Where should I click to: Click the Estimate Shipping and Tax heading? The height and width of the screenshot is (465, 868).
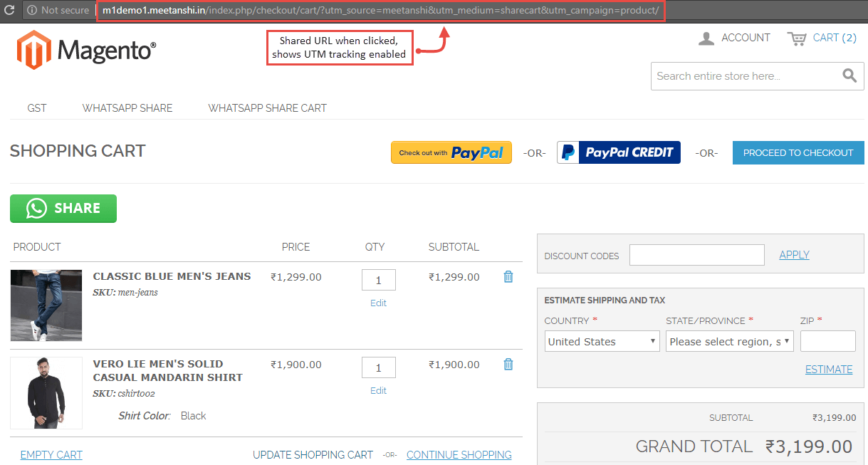coord(605,301)
